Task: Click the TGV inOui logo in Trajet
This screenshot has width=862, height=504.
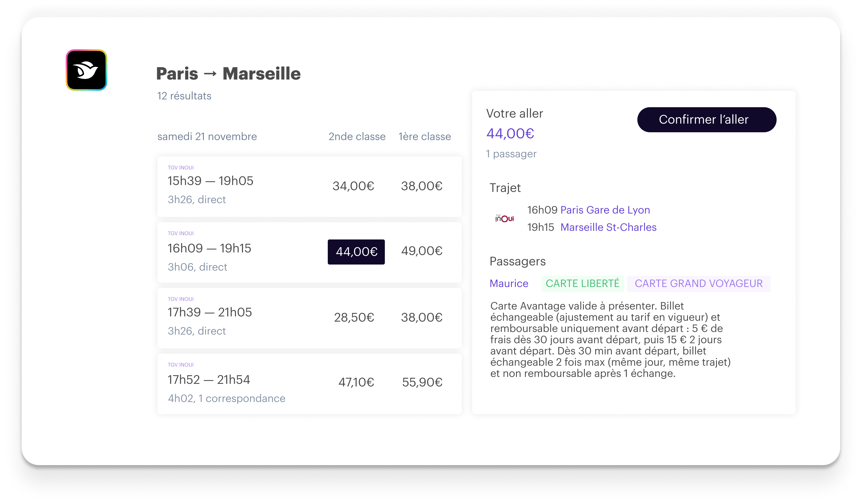Action: [505, 218]
